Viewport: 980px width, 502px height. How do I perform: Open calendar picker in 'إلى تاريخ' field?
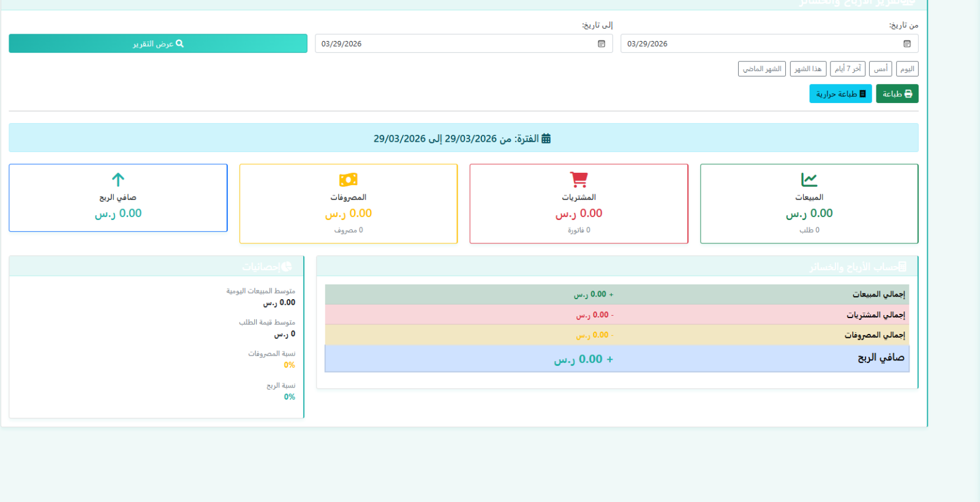click(601, 44)
